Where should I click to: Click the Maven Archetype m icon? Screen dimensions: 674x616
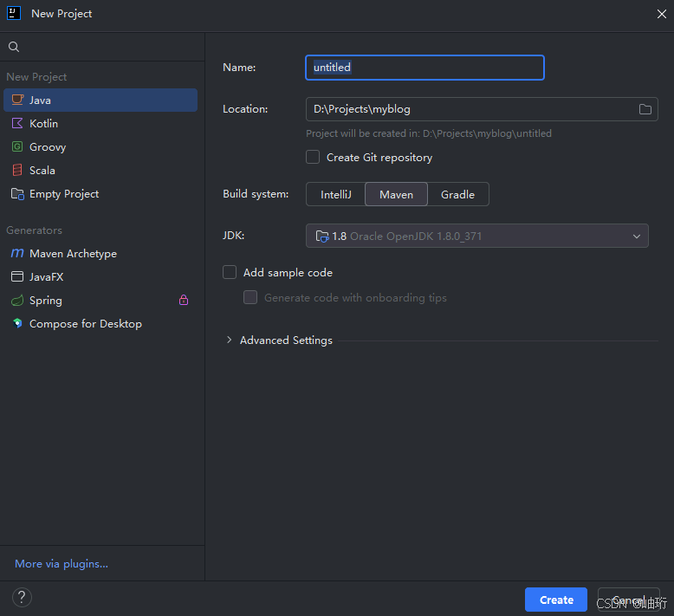coord(17,253)
